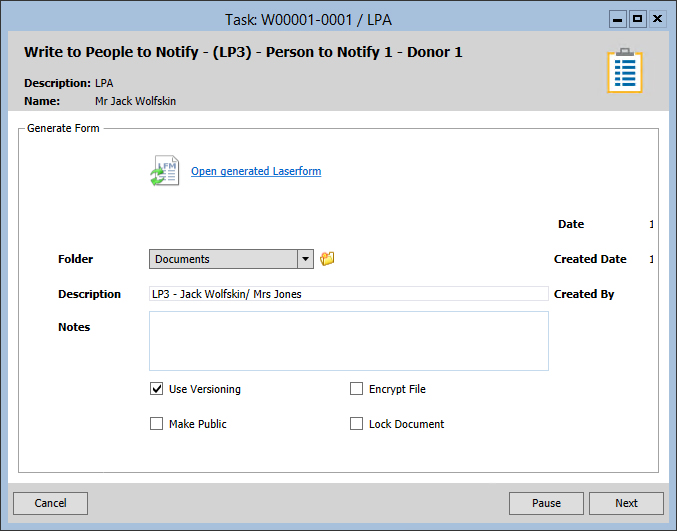Click the Task W00001-0001 / LPA title bar

point(310,18)
